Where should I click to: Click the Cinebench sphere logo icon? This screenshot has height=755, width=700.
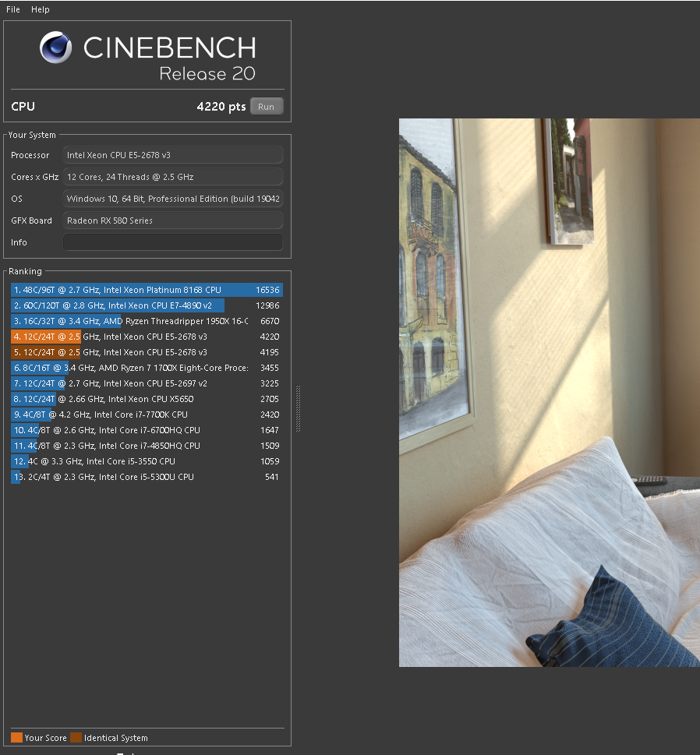pyautogui.click(x=55, y=48)
